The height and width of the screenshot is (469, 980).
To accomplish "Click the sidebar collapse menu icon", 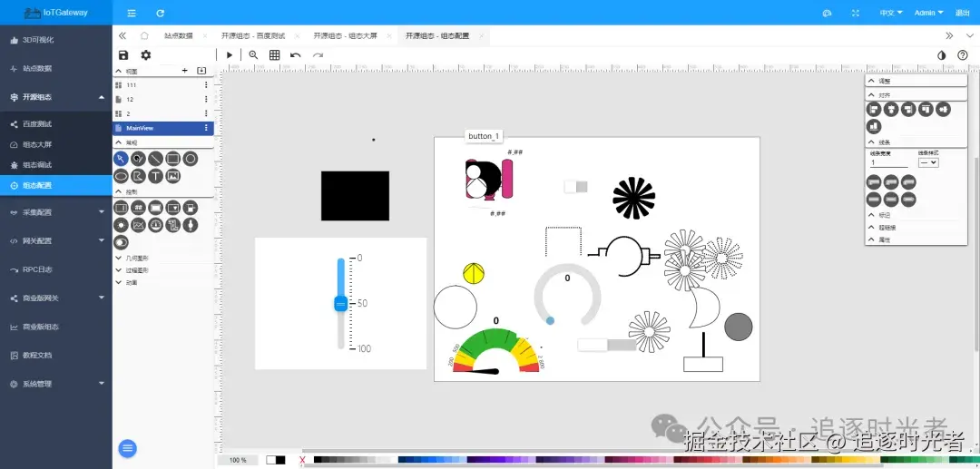I will 132,13.
